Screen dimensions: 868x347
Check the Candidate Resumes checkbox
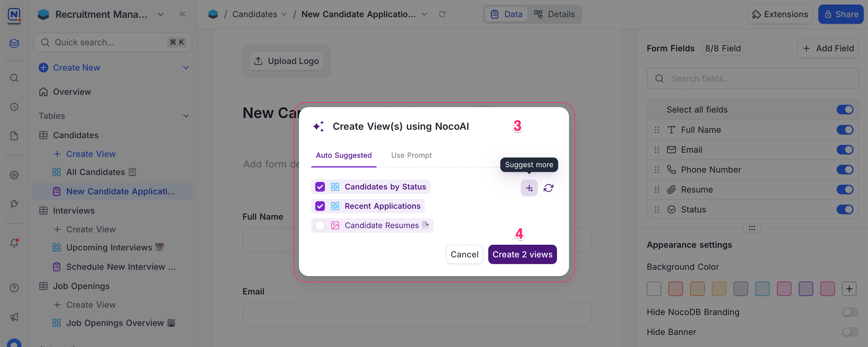(x=320, y=225)
